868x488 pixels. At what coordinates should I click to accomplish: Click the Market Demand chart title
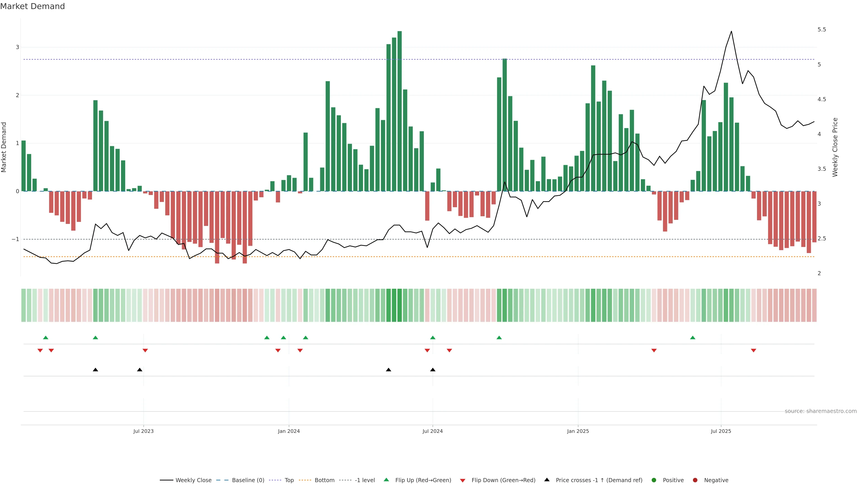(32, 6)
